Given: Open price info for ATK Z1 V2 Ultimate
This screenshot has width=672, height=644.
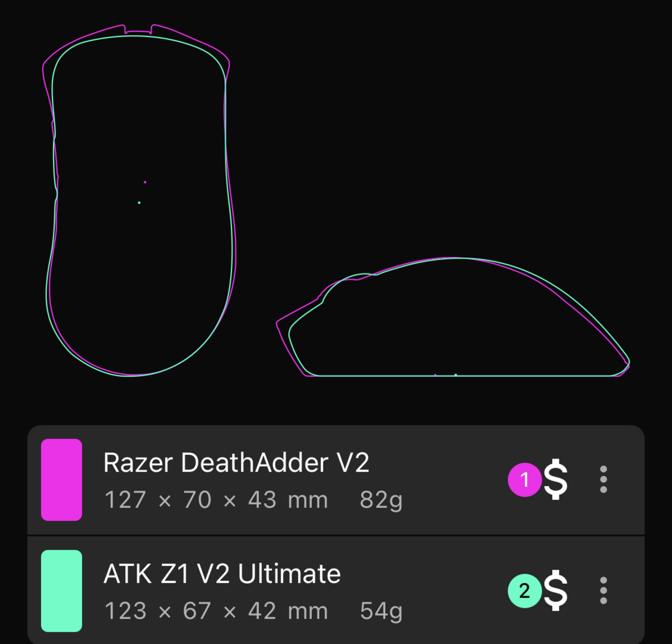Looking at the screenshot, I should tap(556, 590).
